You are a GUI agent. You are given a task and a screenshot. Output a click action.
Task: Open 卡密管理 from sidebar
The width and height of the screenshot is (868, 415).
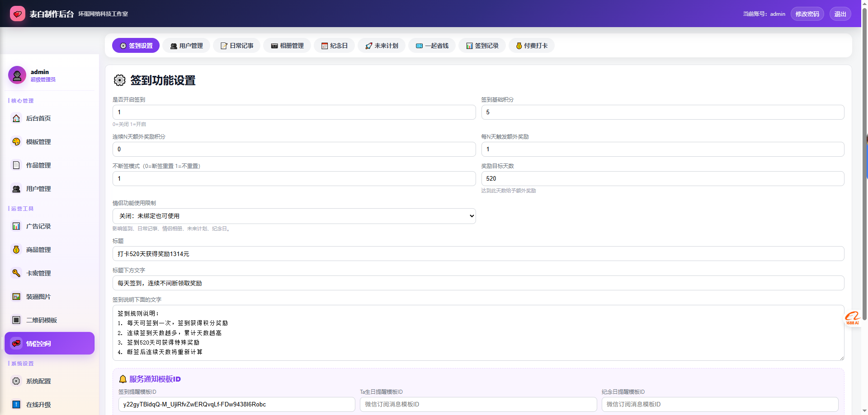pos(50,273)
